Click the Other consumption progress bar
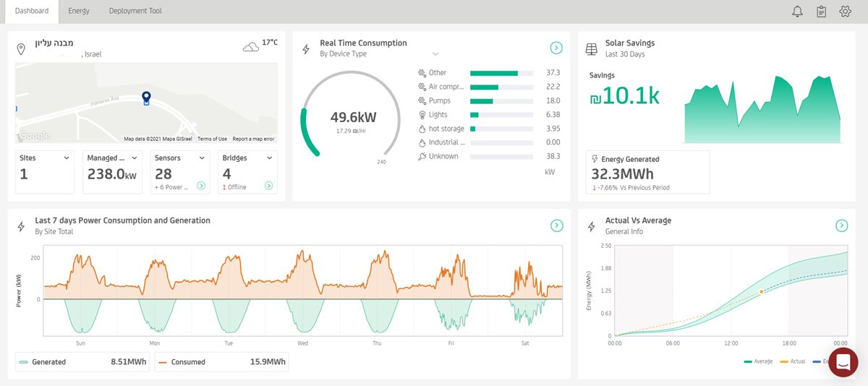This screenshot has width=868, height=386. 501,73
